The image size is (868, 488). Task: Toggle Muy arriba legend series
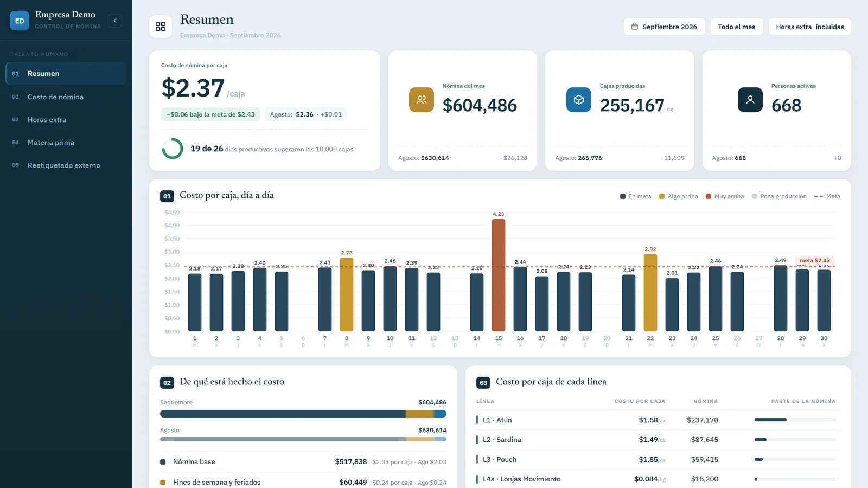(x=725, y=196)
